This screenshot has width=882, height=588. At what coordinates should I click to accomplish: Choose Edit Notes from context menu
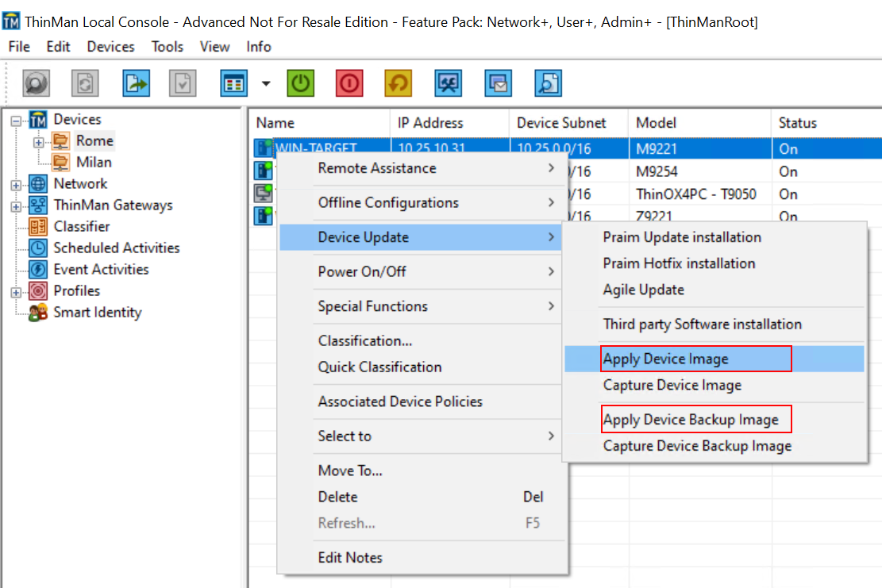(x=422, y=558)
